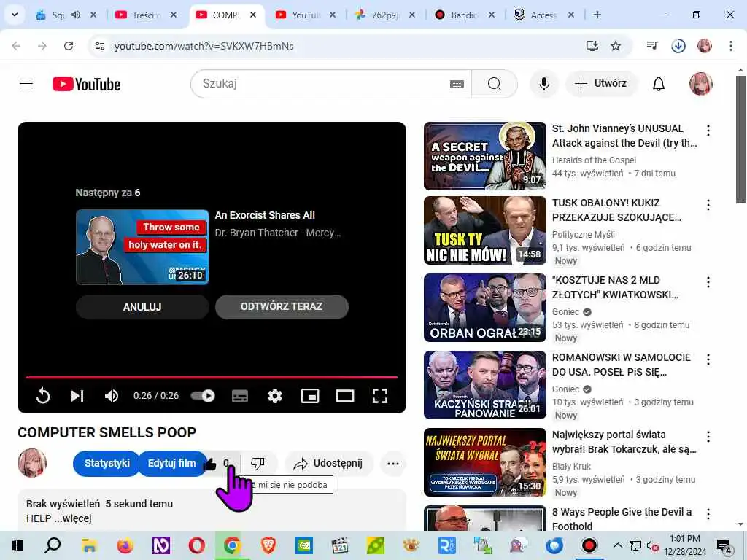Viewport: 747px width, 560px height.
Task: Open the Windows Start menu
Action: (x=17, y=545)
